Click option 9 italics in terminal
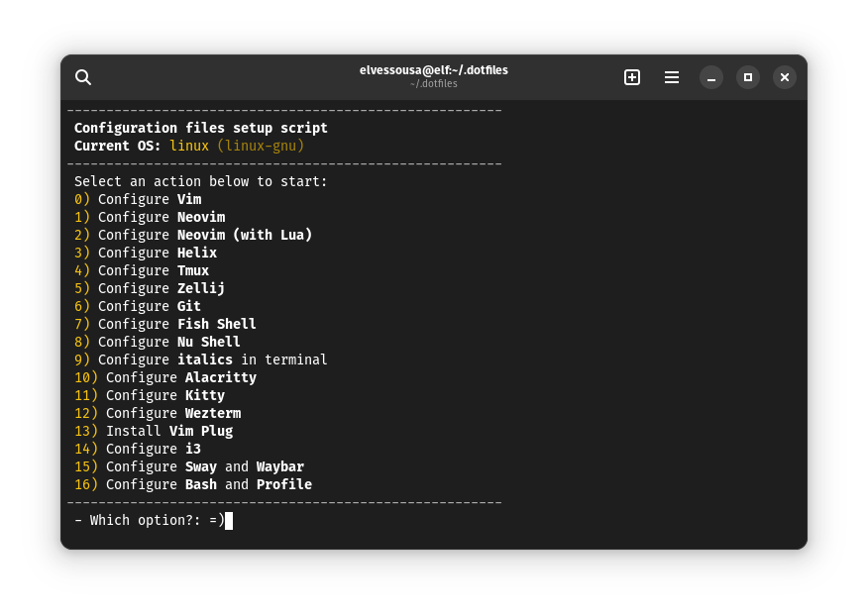 pyautogui.click(x=201, y=359)
